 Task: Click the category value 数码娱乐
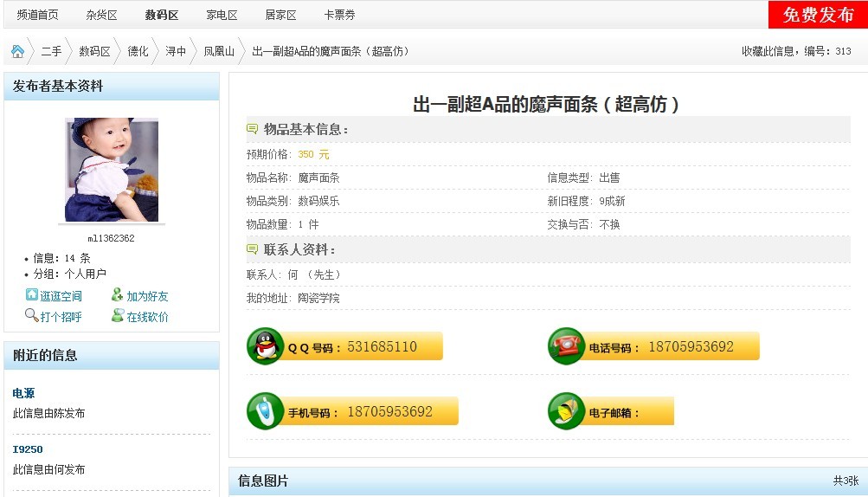tap(318, 201)
